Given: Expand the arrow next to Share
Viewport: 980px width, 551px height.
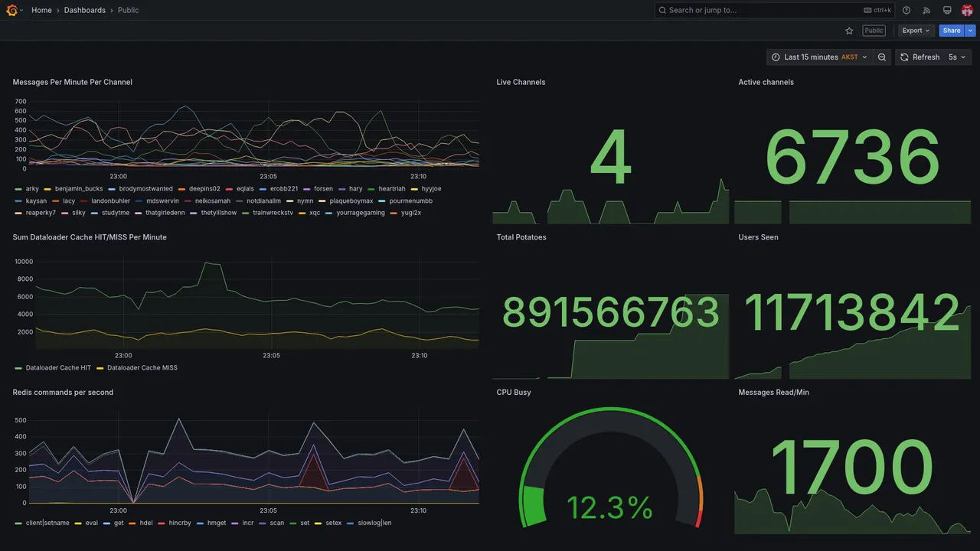Looking at the screenshot, I should [x=971, y=31].
